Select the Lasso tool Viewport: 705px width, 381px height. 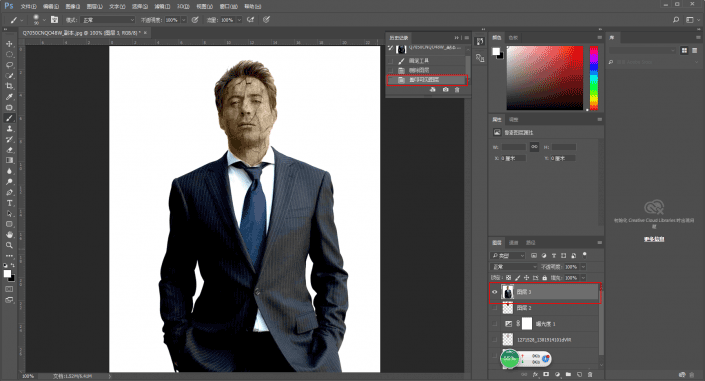(9, 65)
